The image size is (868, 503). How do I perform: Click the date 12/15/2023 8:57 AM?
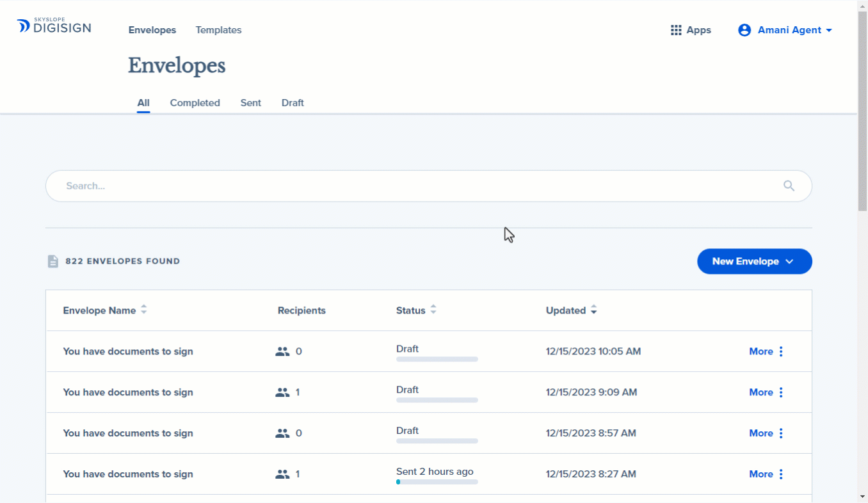(591, 433)
